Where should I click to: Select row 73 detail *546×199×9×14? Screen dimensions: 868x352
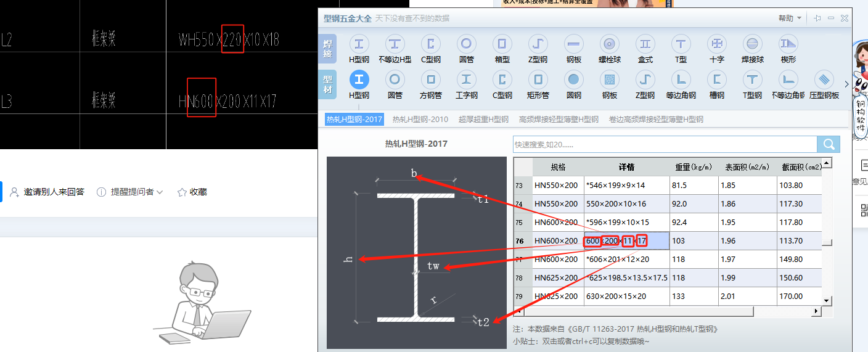click(x=627, y=186)
